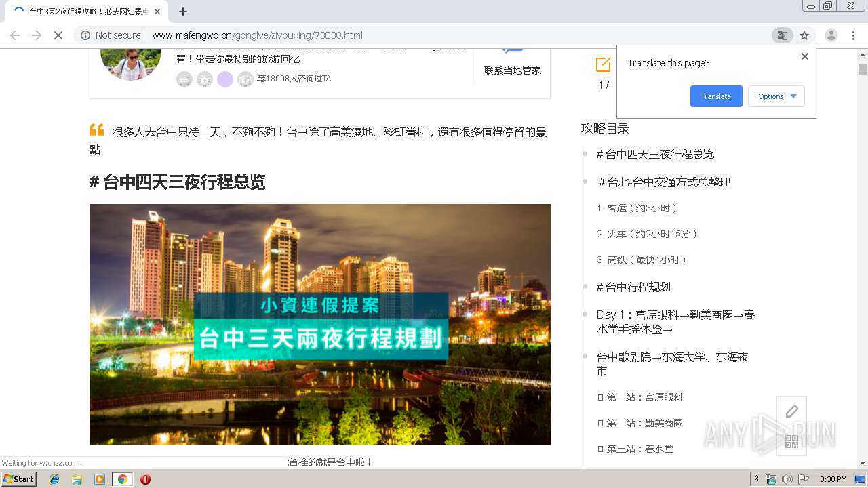Image resolution: width=868 pixels, height=488 pixels.
Task: Go to 台北-台中交通方式总整理 section
Action: click(x=665, y=182)
